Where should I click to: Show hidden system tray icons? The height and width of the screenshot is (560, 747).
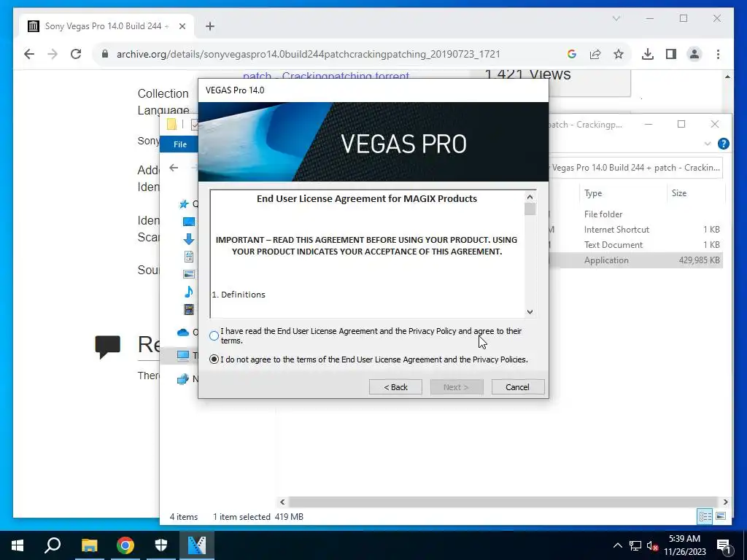click(x=617, y=545)
